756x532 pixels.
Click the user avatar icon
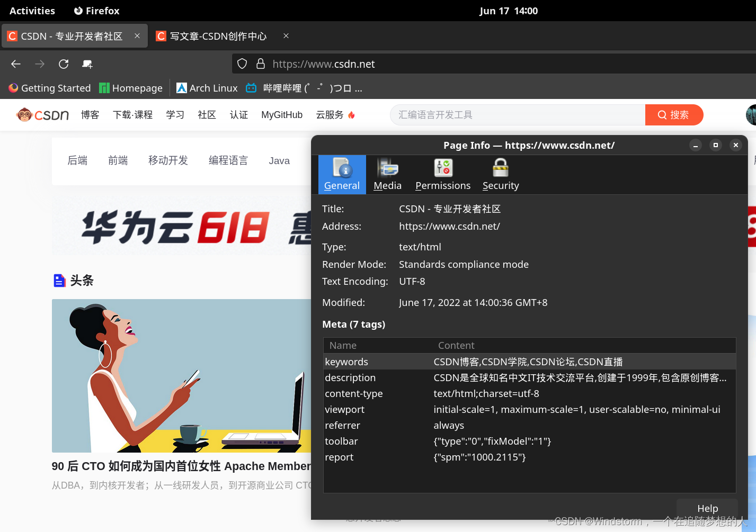click(751, 115)
